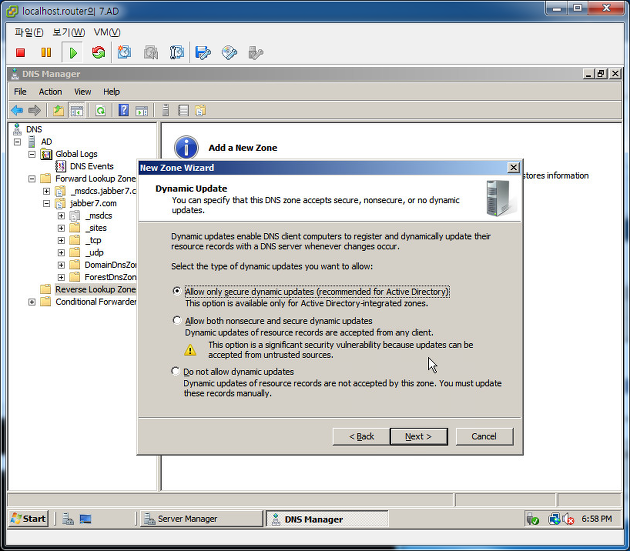The image size is (630, 551).
Task: Click the DNS Manager taskbar button
Action: click(327, 519)
